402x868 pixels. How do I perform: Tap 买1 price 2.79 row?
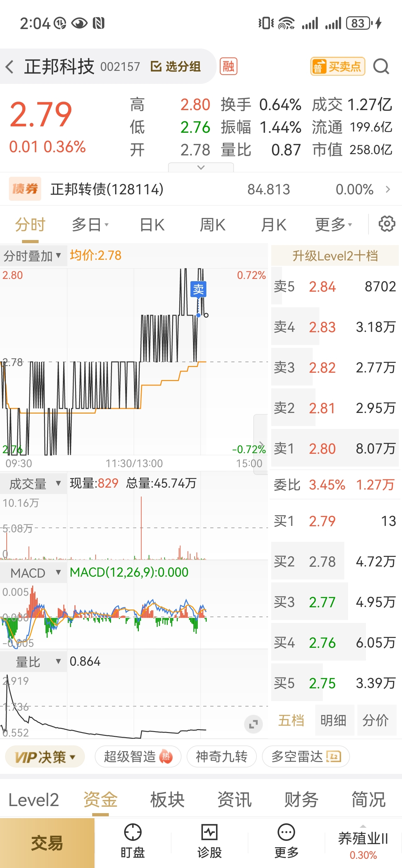[x=335, y=521]
